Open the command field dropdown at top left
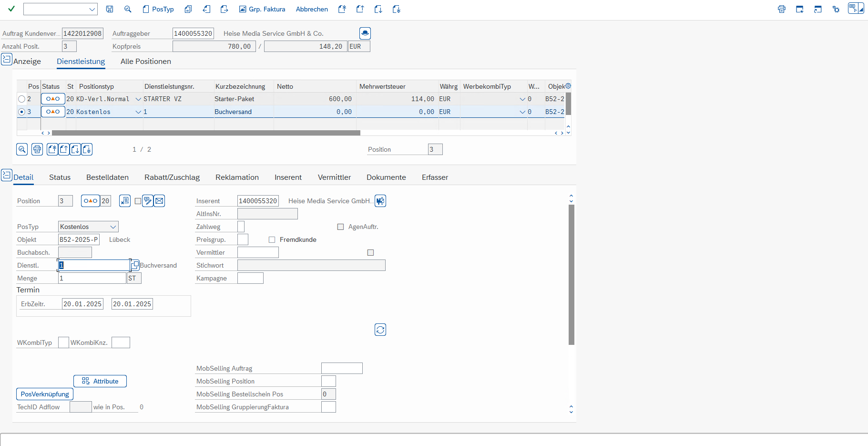 click(92, 9)
